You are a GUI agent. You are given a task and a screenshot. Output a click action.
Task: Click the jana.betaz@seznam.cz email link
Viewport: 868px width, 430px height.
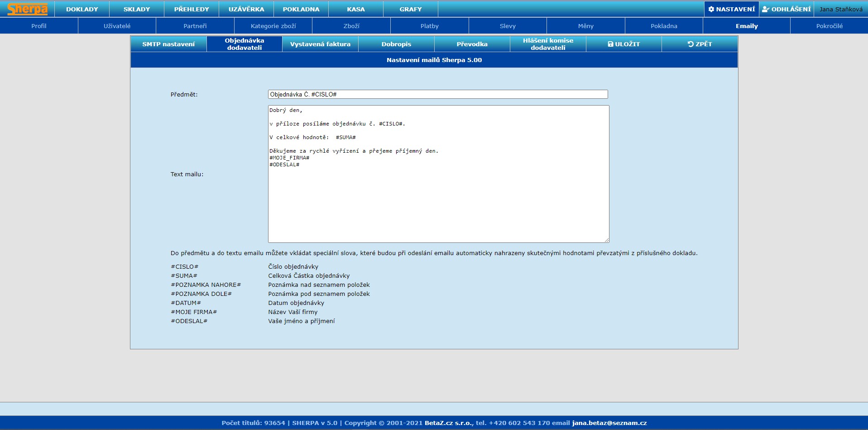point(609,423)
